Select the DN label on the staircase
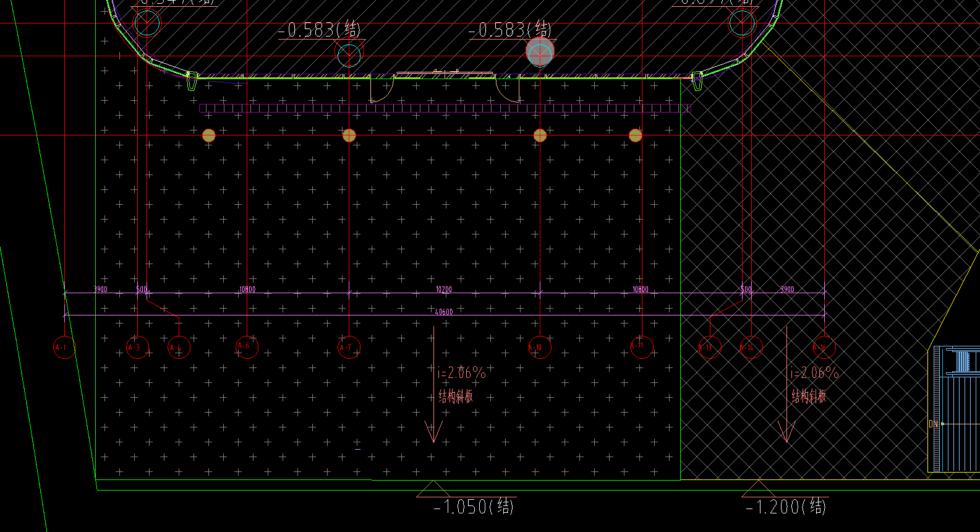 (934, 424)
